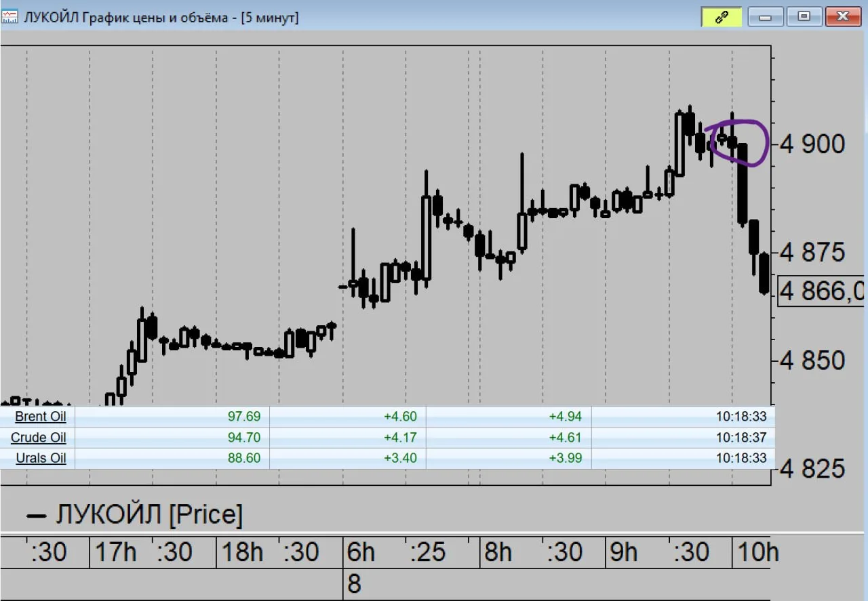Click the 8h time axis label
This screenshot has height=601, width=868.
click(x=498, y=553)
